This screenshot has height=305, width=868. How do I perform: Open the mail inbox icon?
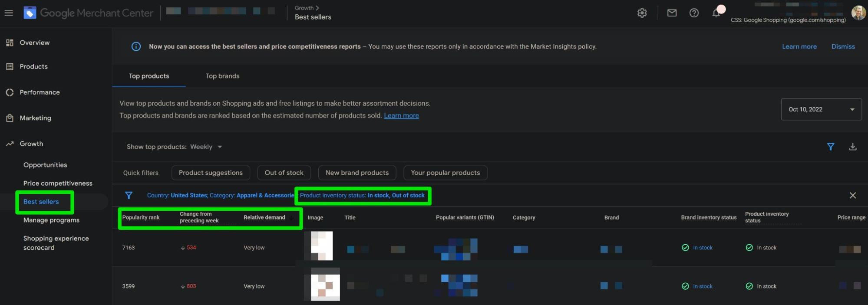tap(672, 13)
